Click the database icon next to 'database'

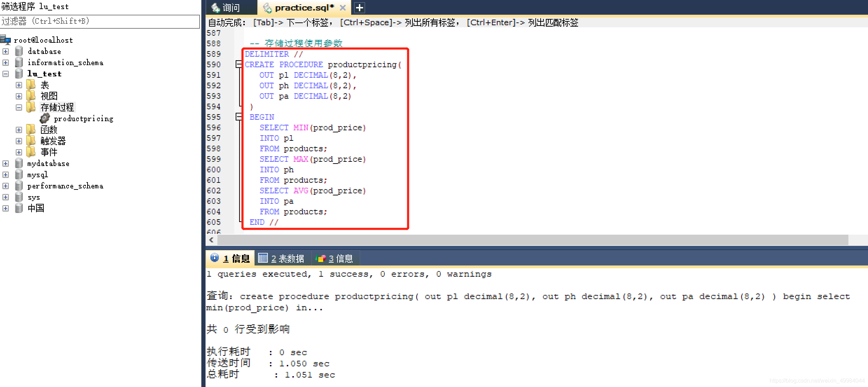click(19, 51)
